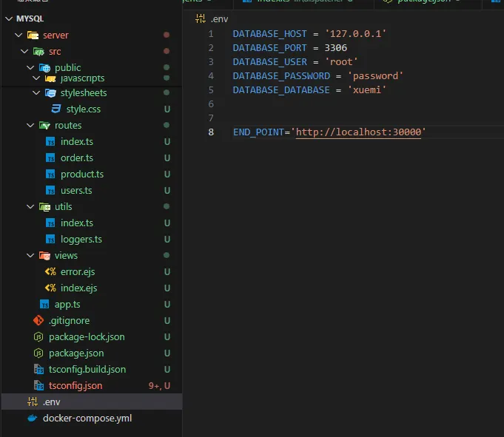Click the EJS icon beside error.ejs

coord(50,272)
